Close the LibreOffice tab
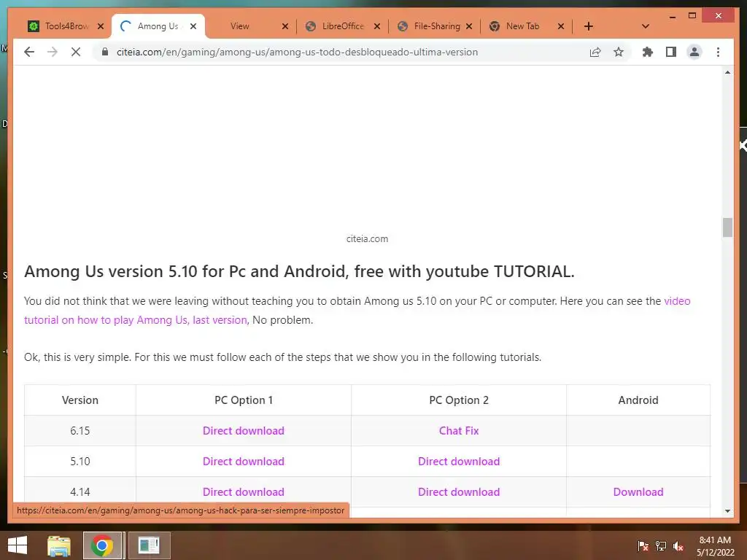This screenshot has height=560, width=747. click(377, 26)
